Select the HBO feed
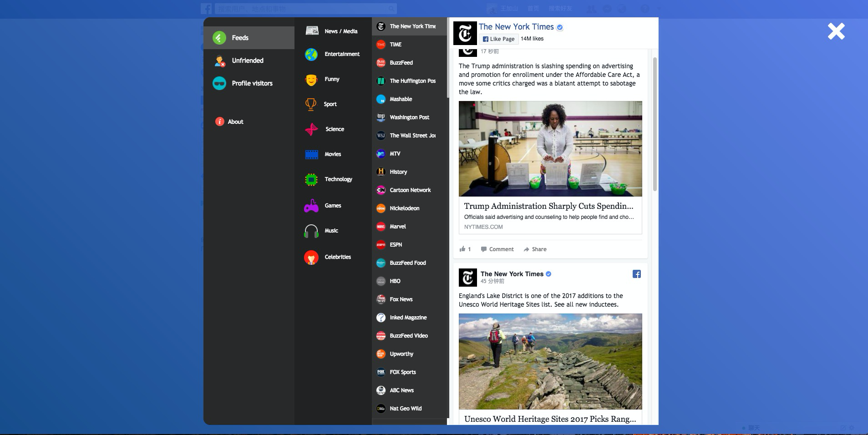Image resolution: width=868 pixels, height=435 pixels. pos(409,281)
